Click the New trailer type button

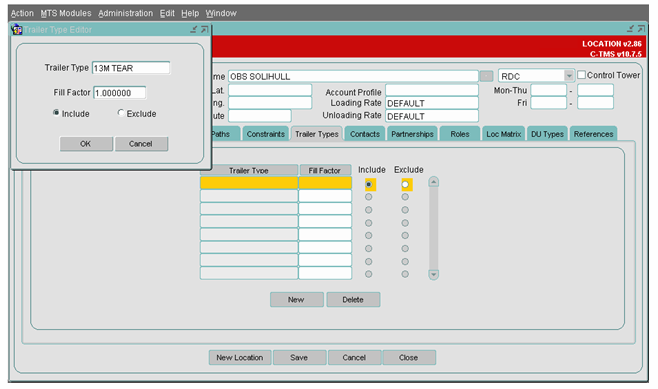(296, 300)
